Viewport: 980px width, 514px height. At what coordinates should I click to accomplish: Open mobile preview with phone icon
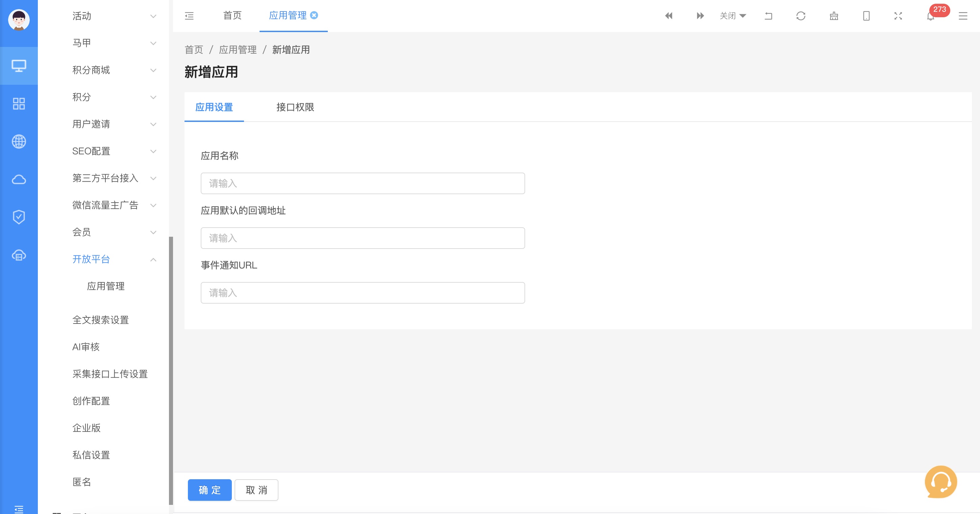866,16
